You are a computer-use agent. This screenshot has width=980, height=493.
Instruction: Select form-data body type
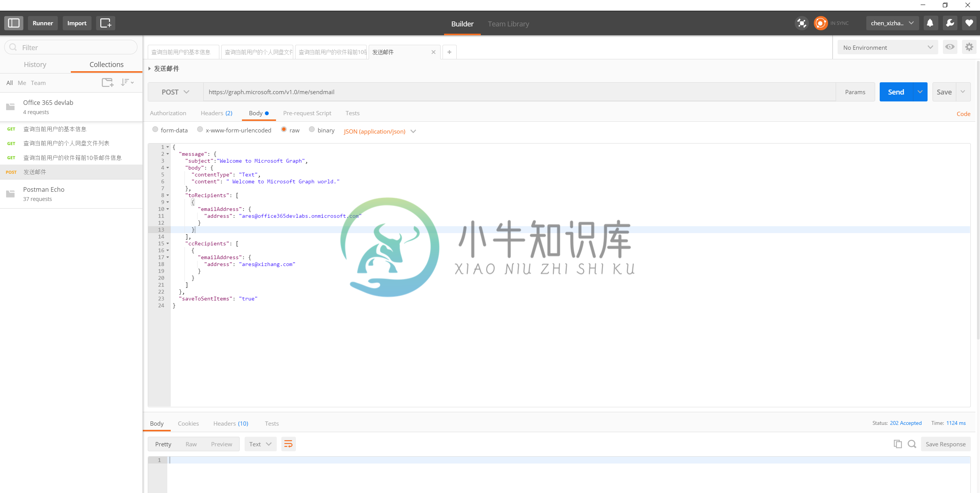click(x=155, y=129)
